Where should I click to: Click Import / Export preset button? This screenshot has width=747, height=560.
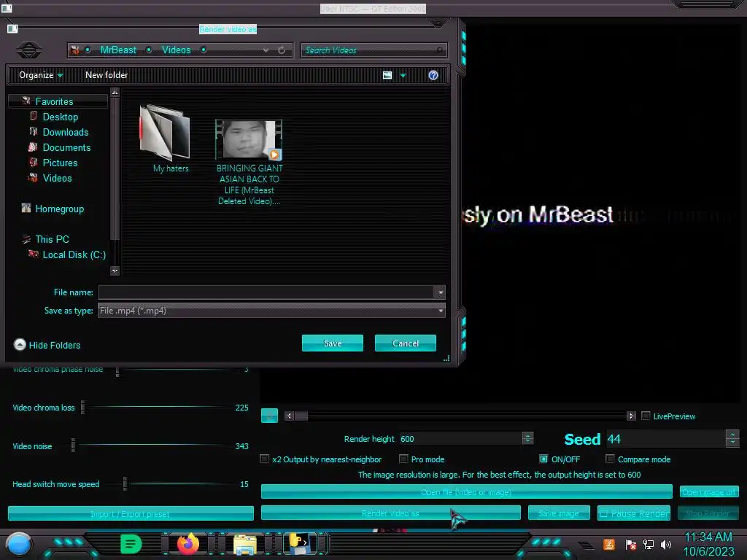[x=131, y=513]
